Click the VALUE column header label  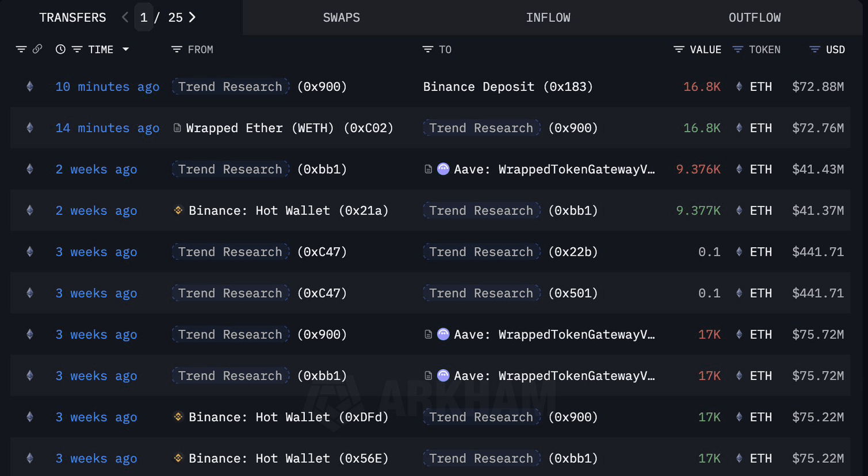tap(705, 50)
